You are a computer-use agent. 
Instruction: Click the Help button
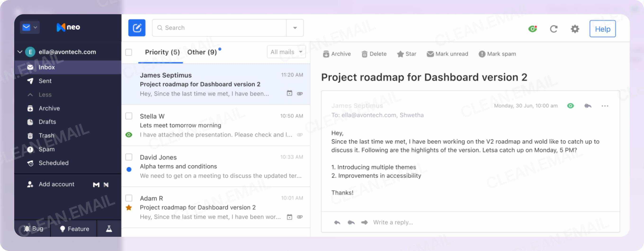(603, 29)
